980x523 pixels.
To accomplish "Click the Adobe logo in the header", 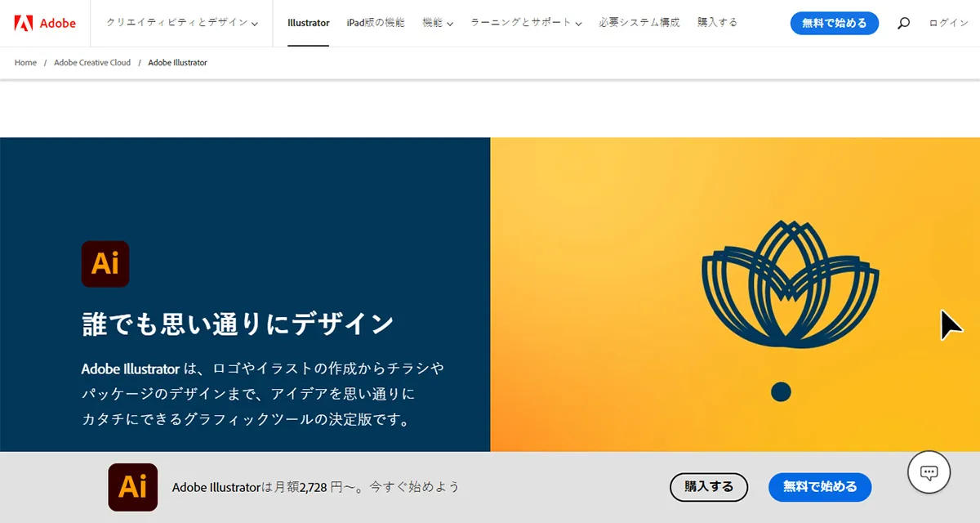I will (45, 23).
